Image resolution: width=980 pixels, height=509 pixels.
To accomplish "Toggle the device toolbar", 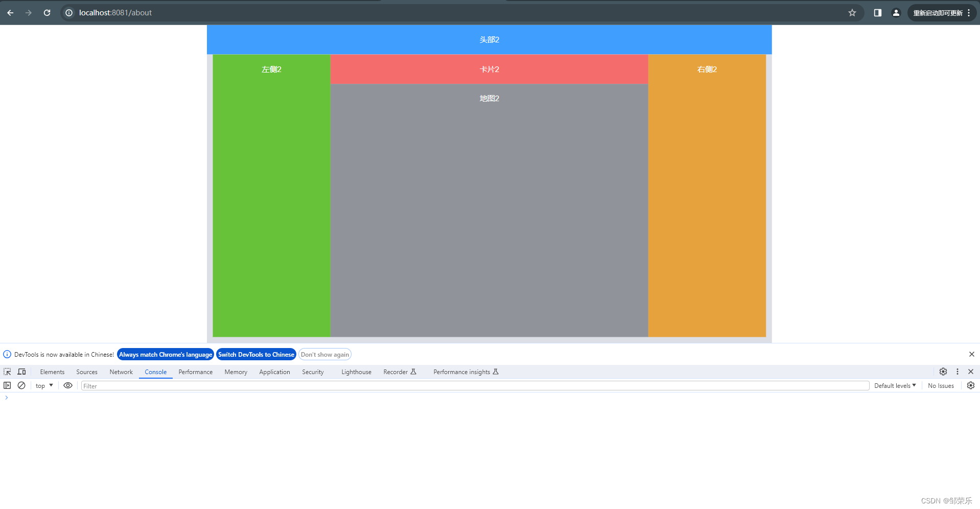I will click(x=21, y=372).
